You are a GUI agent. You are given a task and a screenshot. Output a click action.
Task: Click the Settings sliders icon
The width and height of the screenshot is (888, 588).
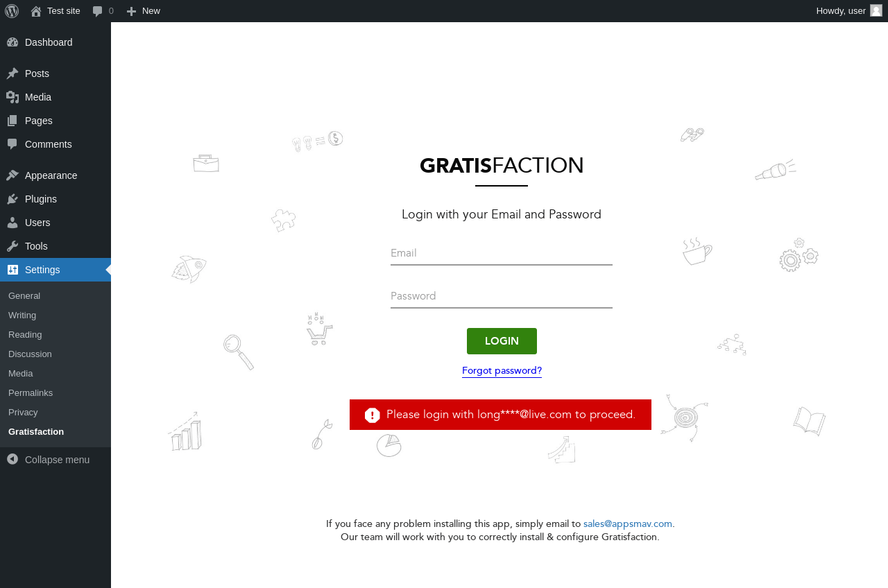point(12,270)
